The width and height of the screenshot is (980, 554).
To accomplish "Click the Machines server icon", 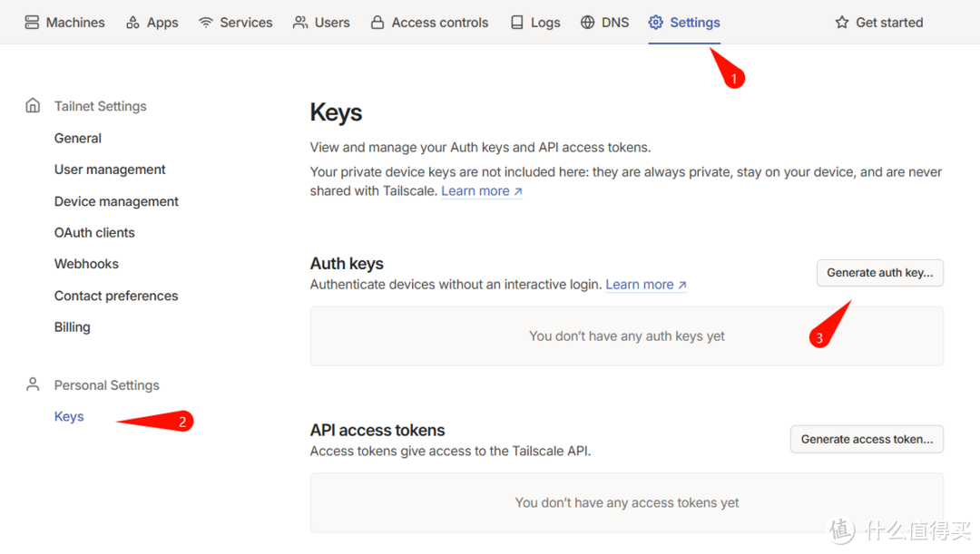I will [x=32, y=23].
